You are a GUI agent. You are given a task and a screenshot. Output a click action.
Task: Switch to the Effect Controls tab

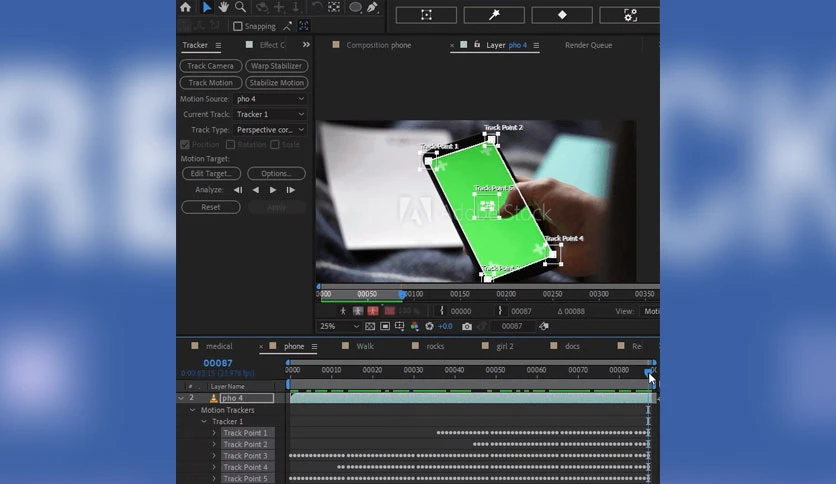click(x=272, y=45)
